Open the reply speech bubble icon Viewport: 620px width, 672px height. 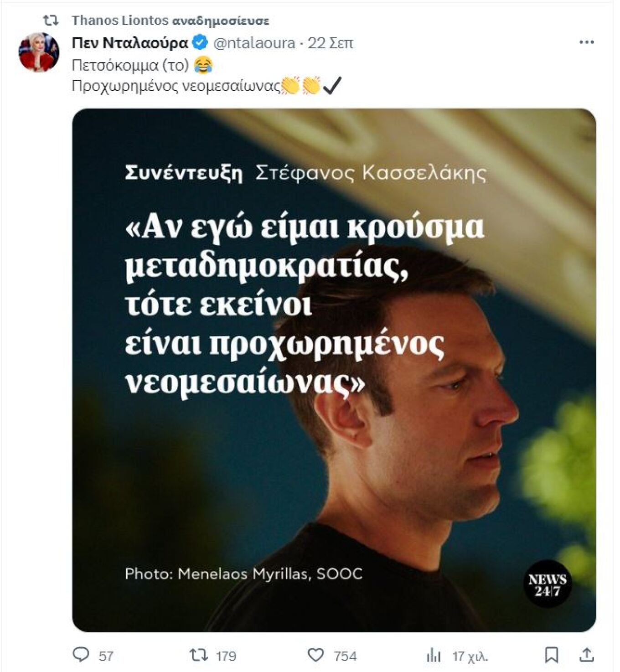tap(81, 655)
